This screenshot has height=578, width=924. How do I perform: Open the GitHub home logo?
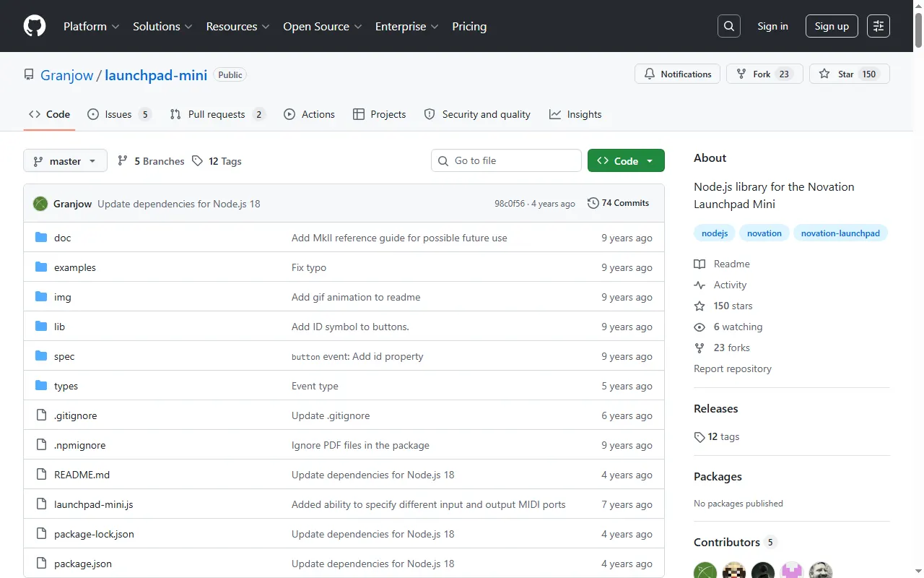coord(35,26)
